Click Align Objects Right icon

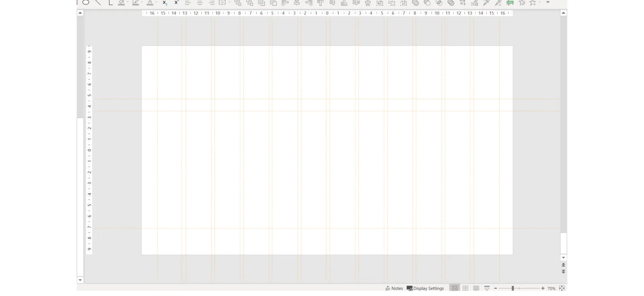309,3
